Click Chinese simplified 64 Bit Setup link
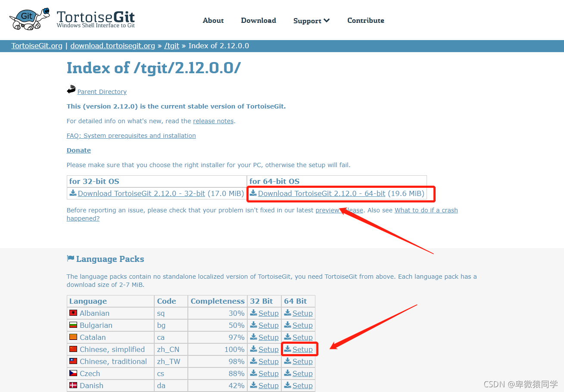 click(302, 349)
